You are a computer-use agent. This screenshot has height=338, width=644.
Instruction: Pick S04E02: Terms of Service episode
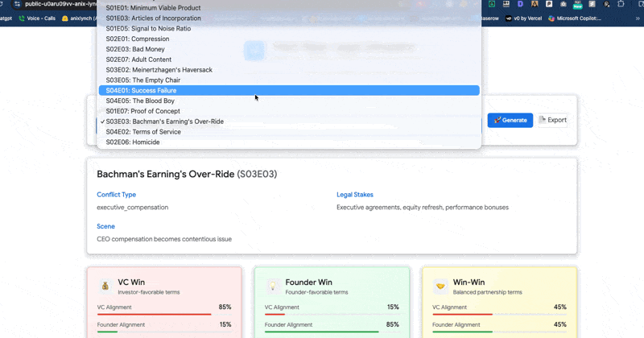[x=143, y=132]
